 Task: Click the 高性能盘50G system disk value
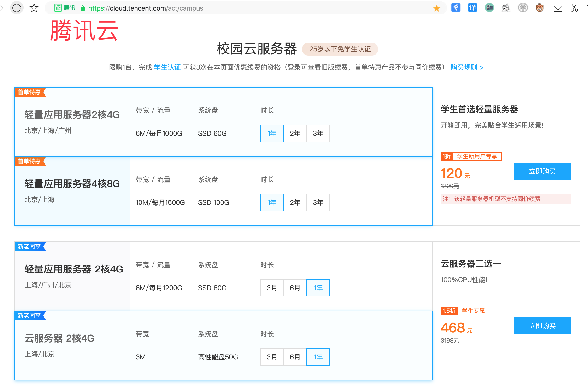click(218, 357)
